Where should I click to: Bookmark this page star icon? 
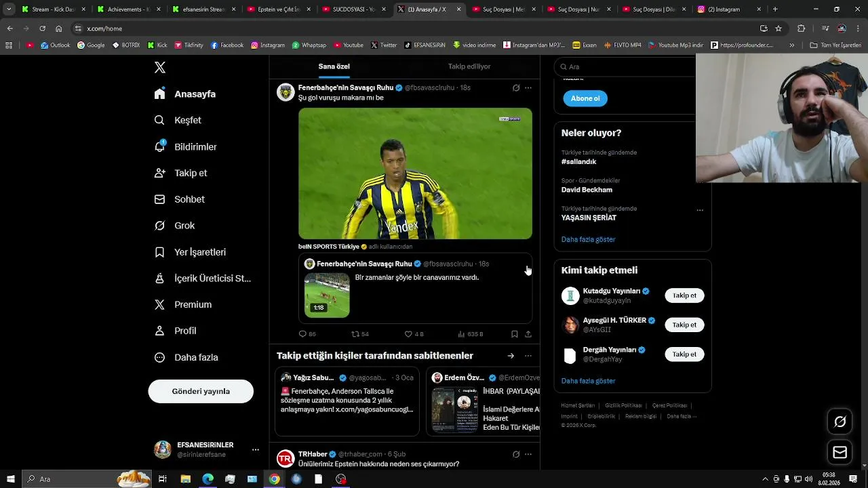(778, 28)
